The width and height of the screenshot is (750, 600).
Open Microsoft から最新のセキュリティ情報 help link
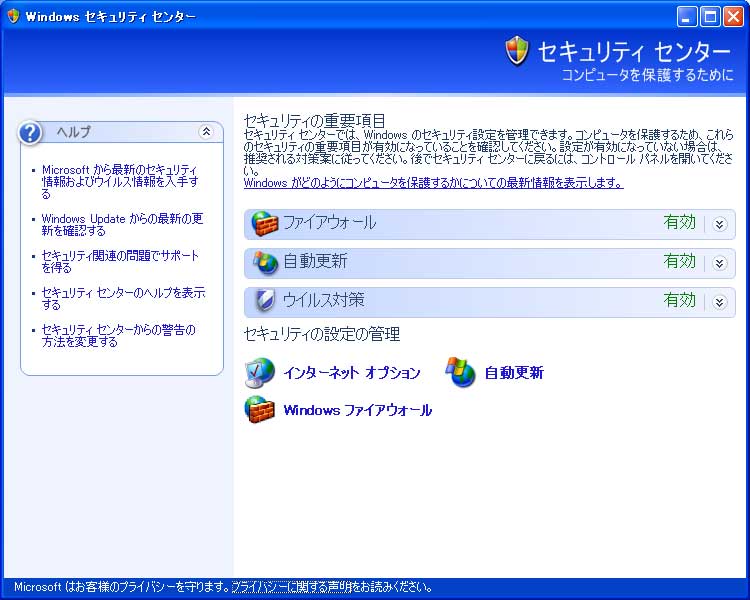120,182
